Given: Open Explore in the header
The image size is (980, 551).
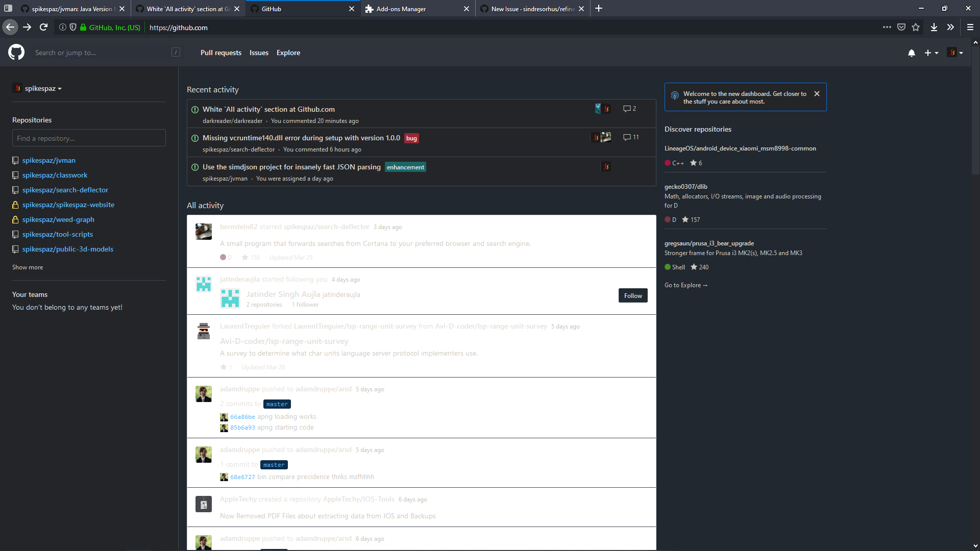Looking at the screenshot, I should point(288,53).
